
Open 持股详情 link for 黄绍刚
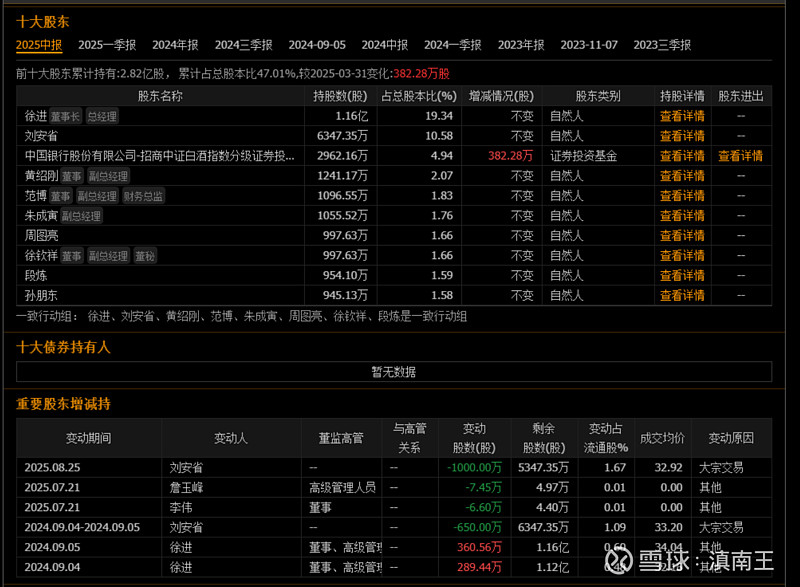[682, 176]
